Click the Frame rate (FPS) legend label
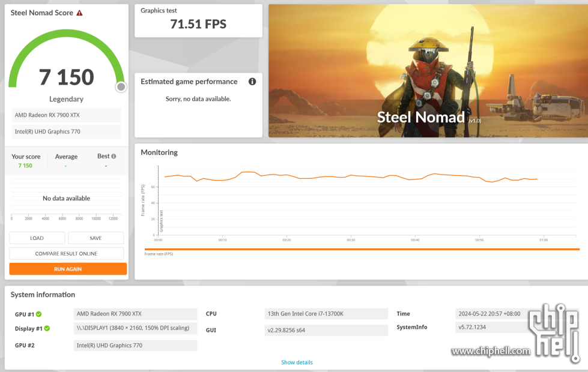 pyautogui.click(x=159, y=254)
